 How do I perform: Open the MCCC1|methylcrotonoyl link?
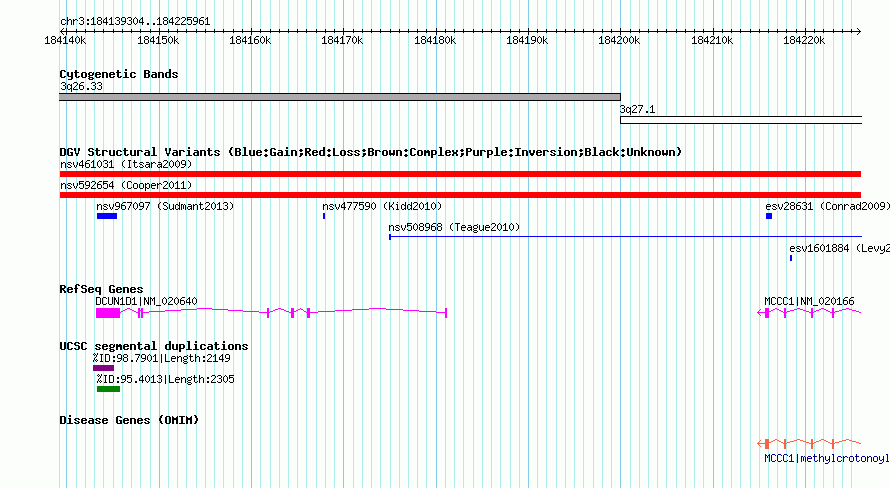[826, 458]
